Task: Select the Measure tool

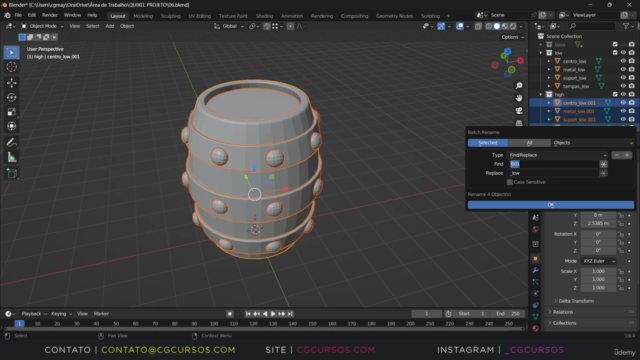Action: pos(11,157)
